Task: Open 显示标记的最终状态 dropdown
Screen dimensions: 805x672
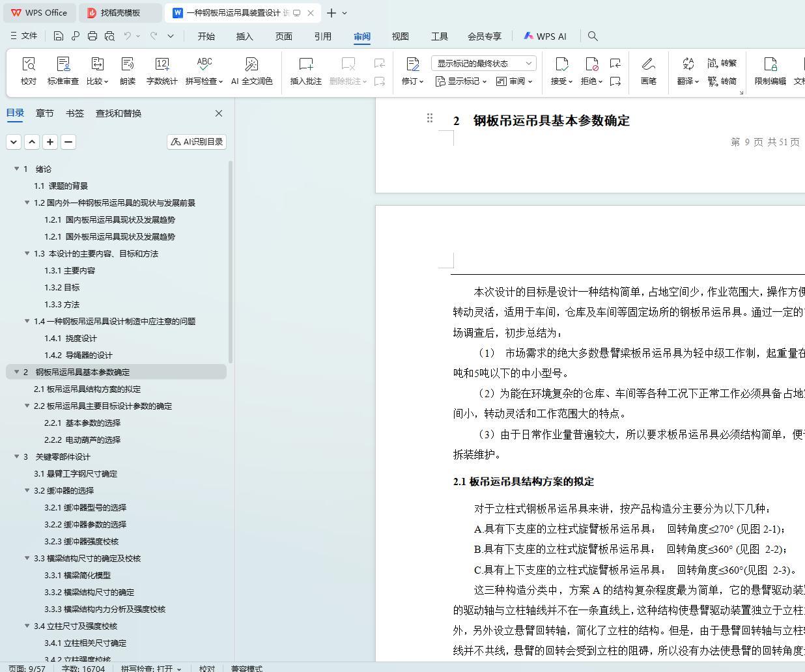Action: [x=483, y=63]
